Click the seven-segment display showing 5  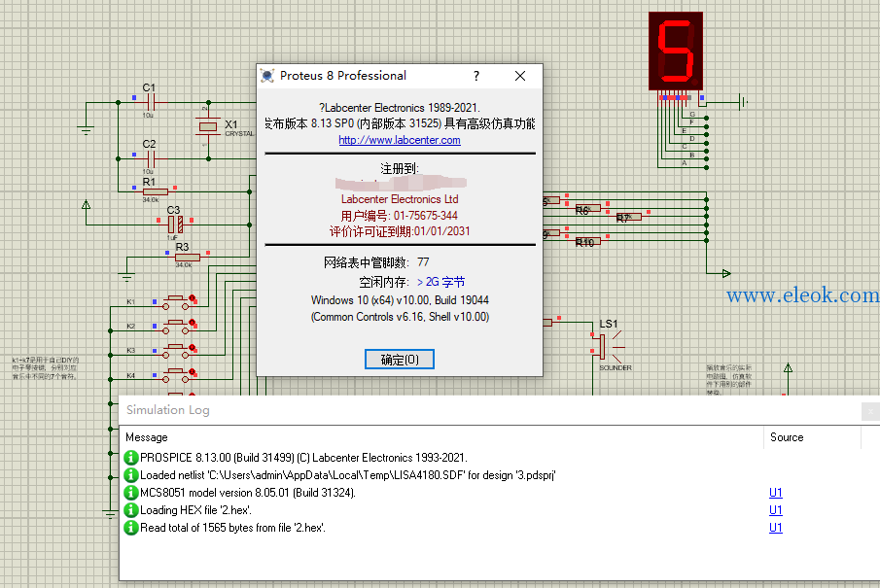tap(676, 52)
